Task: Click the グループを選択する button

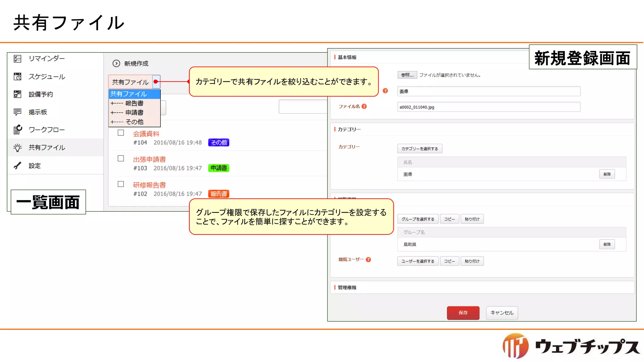Action: pos(418,219)
